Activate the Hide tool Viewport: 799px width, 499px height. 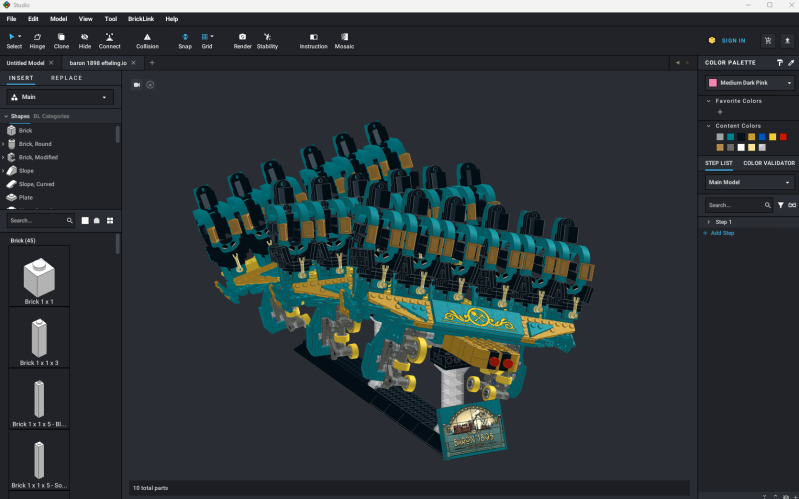[85, 40]
